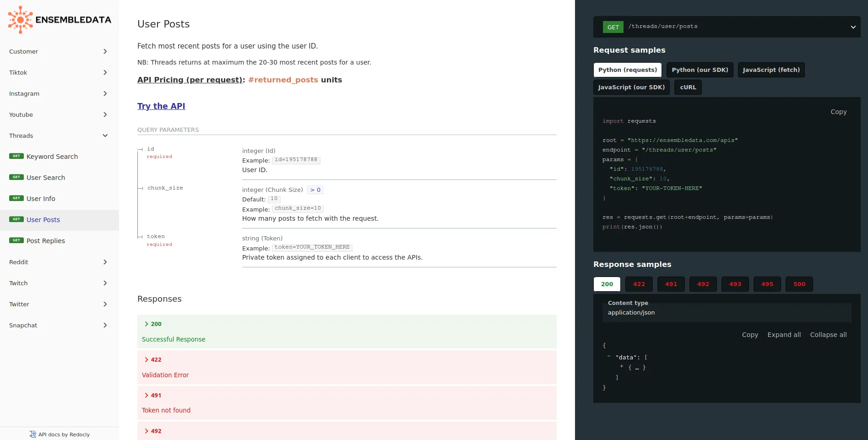Expand the Customer sidebar section
Image resolution: width=868 pixels, height=440 pixels.
pos(60,51)
